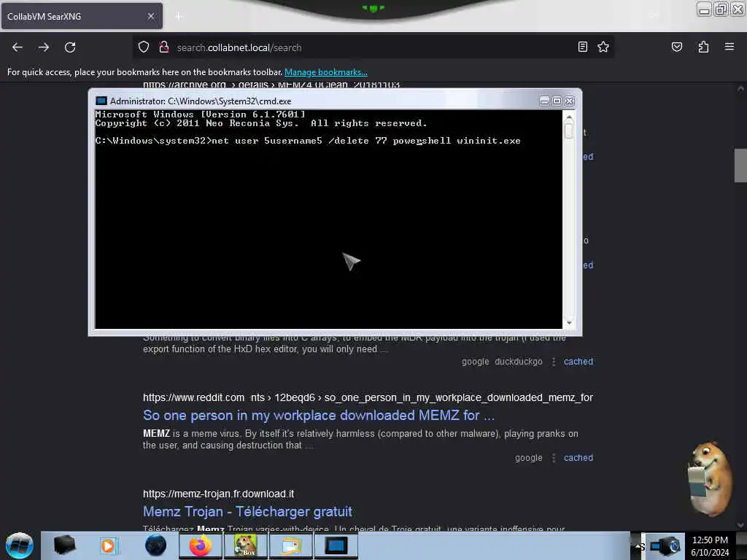
Task: Save page to Pocket icon
Action: click(x=676, y=47)
